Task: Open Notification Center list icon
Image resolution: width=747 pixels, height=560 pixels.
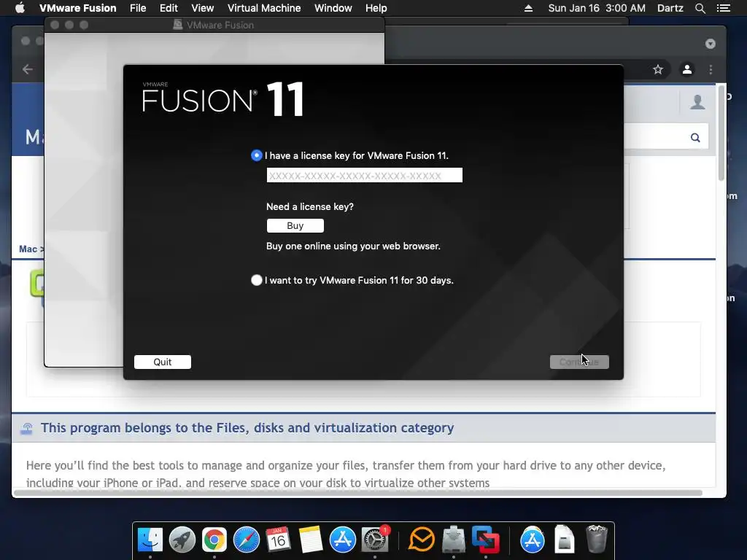Action: pos(723,8)
